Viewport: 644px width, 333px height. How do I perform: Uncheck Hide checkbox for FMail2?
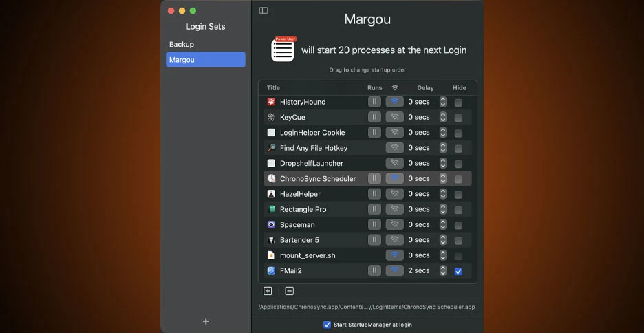(458, 271)
